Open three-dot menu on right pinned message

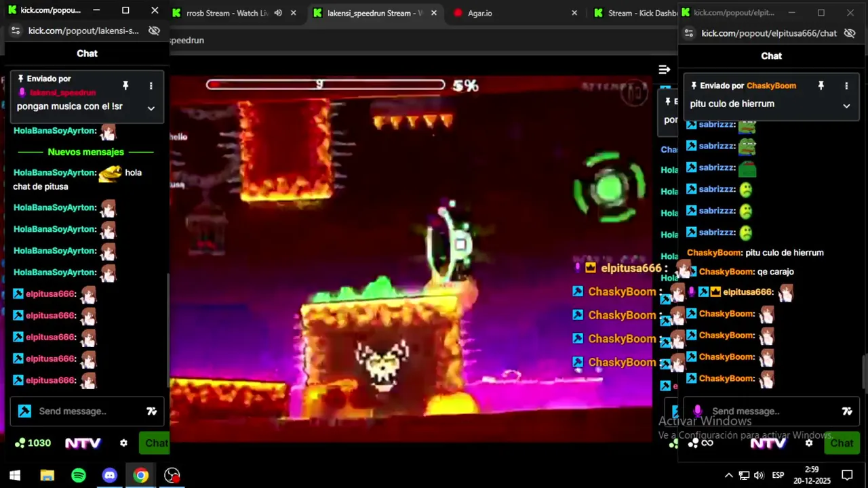click(846, 85)
